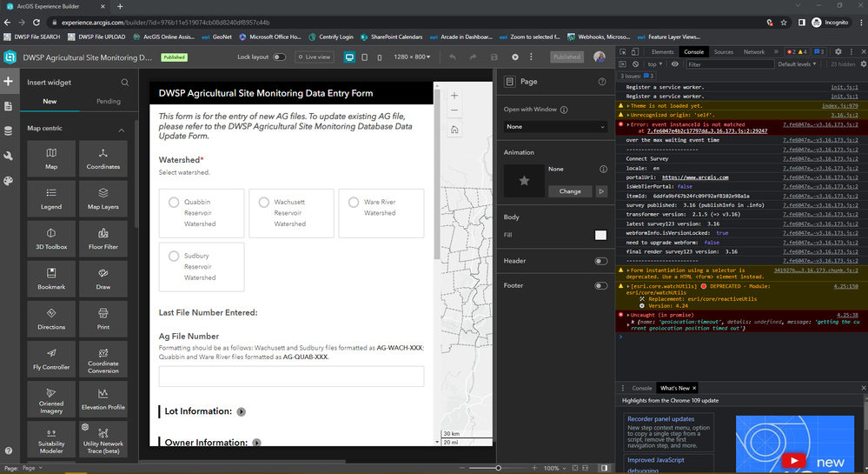Select the Print widget
Image resolution: width=868 pixels, height=474 pixels.
[x=103, y=319]
